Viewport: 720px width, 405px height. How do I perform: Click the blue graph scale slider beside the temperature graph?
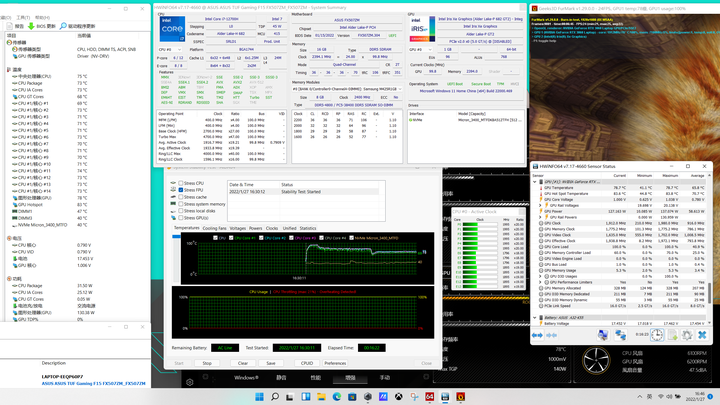coord(176,236)
